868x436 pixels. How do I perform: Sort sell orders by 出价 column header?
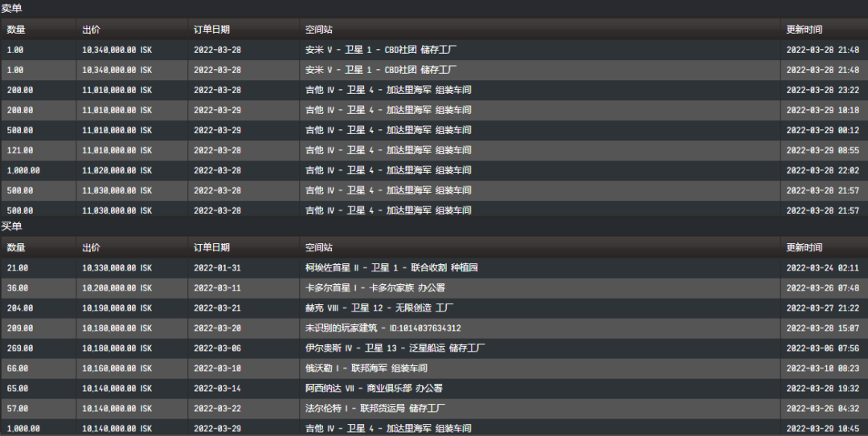tap(92, 30)
